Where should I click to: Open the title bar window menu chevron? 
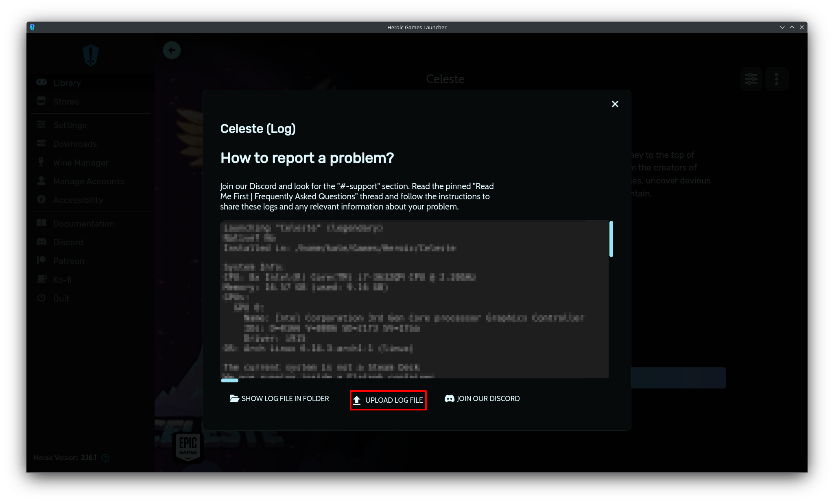(782, 27)
